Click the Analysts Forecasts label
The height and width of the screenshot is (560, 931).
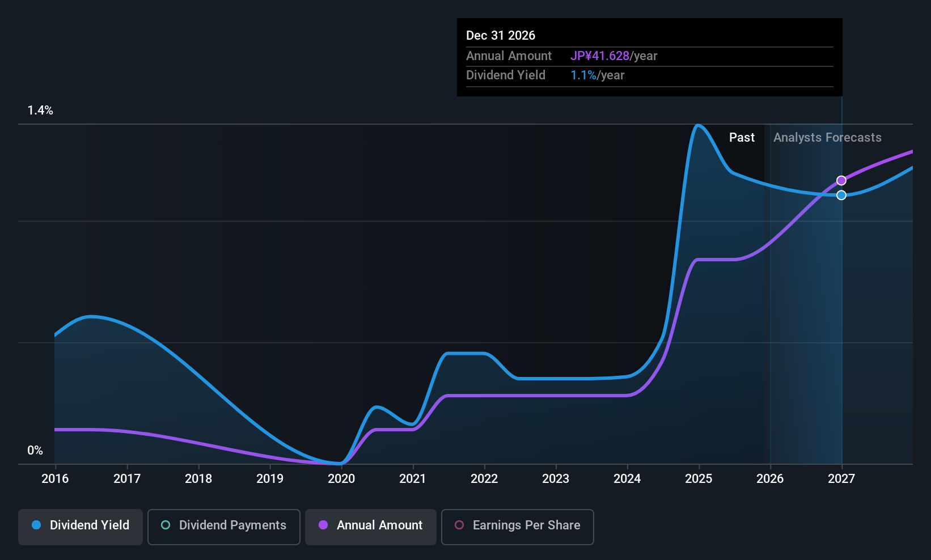pos(827,137)
